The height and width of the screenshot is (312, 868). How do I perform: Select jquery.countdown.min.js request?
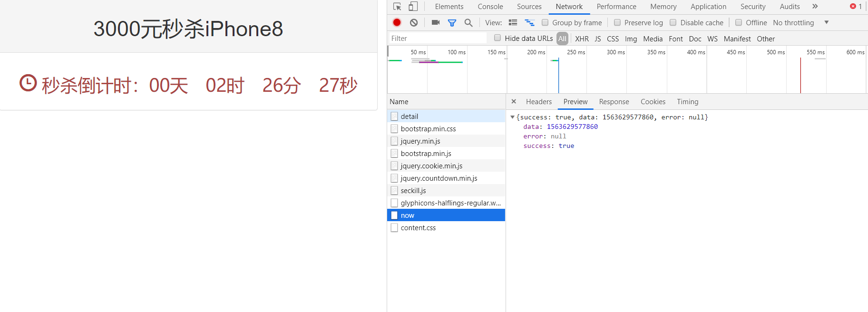(446, 178)
